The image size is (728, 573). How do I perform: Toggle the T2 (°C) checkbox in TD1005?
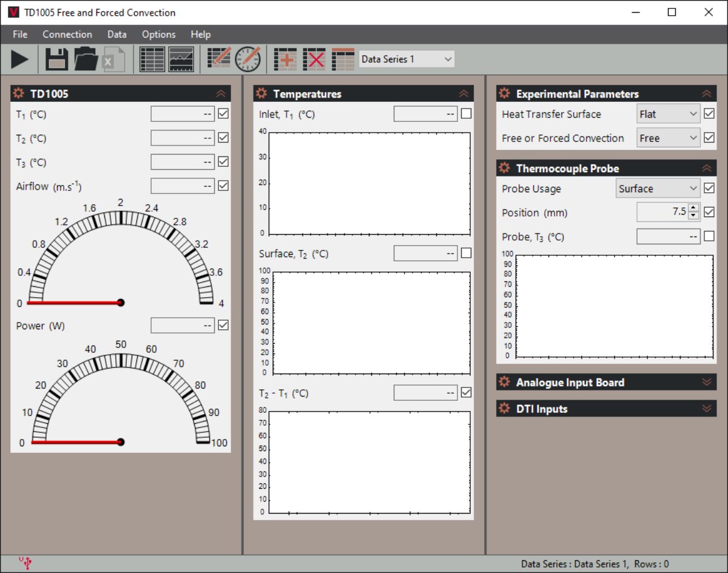223,138
